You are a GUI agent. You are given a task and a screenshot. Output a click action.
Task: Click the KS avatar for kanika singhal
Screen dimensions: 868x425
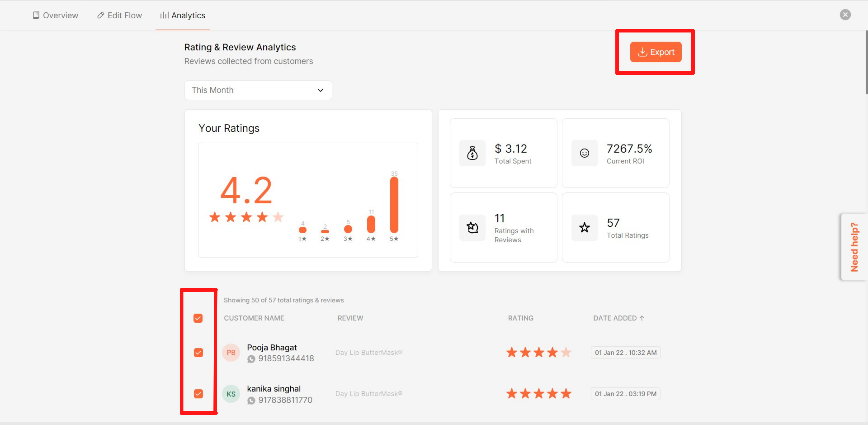point(231,394)
